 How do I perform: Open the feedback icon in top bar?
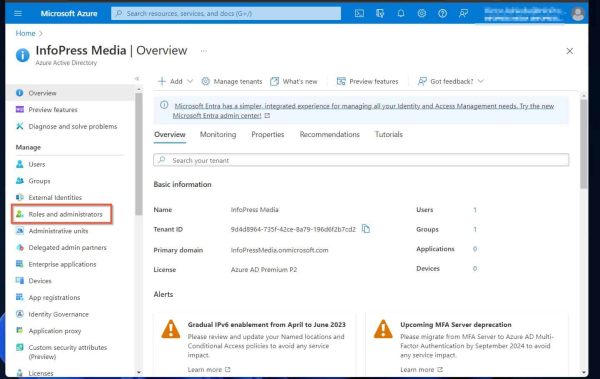coord(463,13)
